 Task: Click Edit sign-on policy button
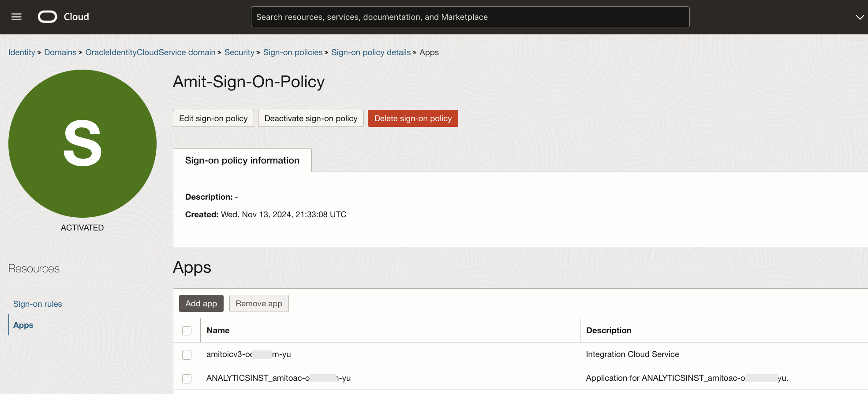coord(213,119)
